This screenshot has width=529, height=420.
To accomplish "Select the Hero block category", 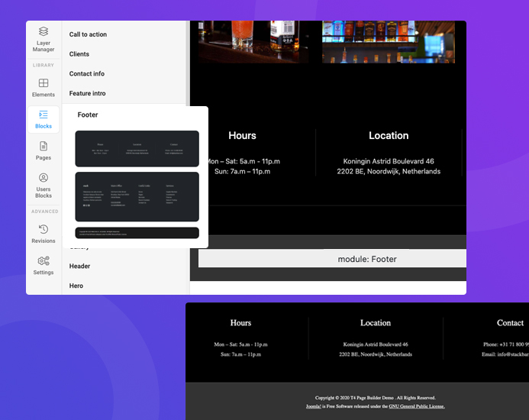I will 76,286.
